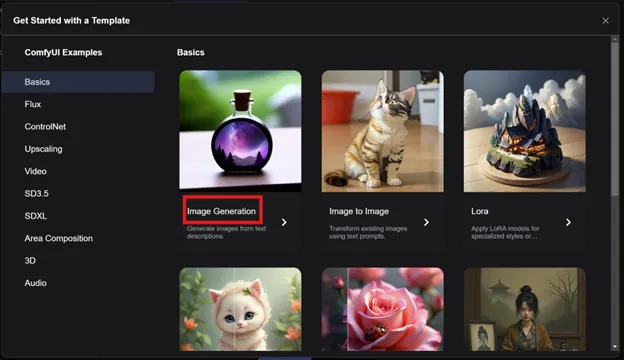The height and width of the screenshot is (360, 624).
Task: Click the white cartoon kitten thumbnail
Action: (x=240, y=309)
